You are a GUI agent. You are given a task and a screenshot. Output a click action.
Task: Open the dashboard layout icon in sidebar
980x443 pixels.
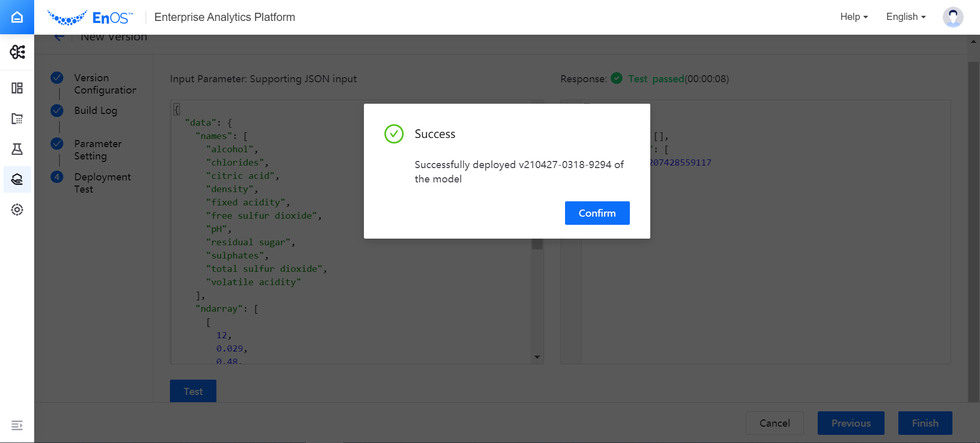(x=17, y=88)
